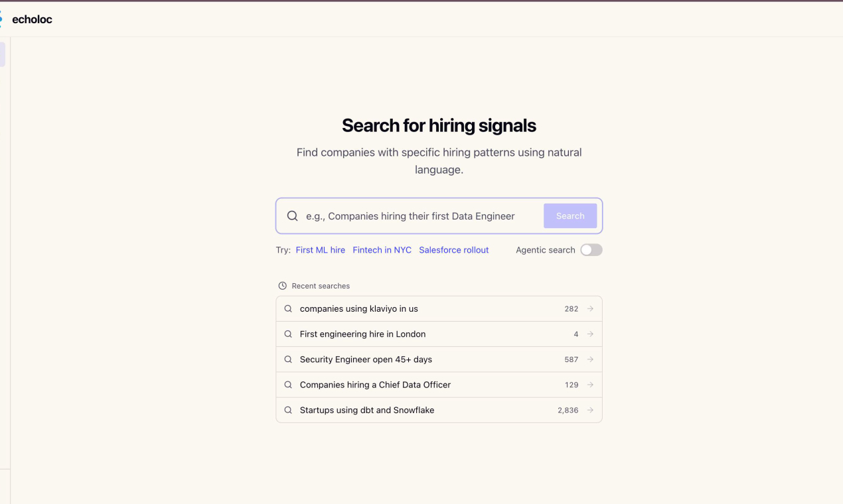This screenshot has width=843, height=504.
Task: Open arrow for klaviyo search results
Action: click(x=590, y=309)
